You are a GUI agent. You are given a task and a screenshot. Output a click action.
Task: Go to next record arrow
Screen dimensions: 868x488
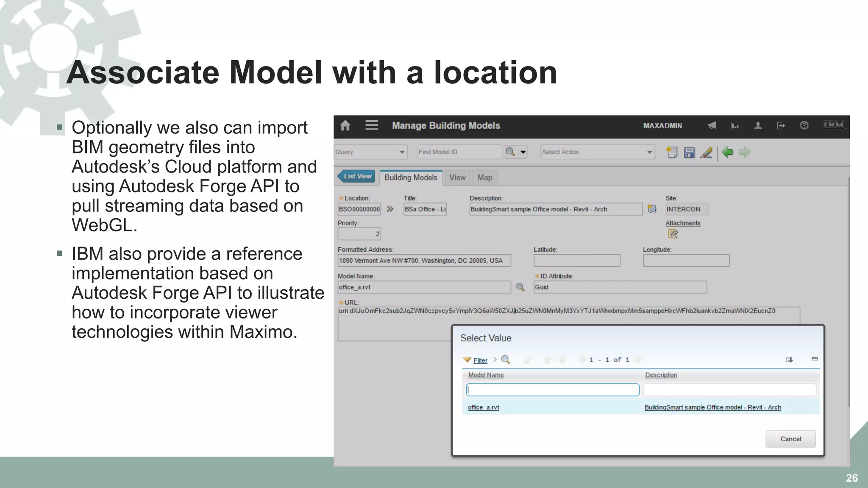pos(745,152)
